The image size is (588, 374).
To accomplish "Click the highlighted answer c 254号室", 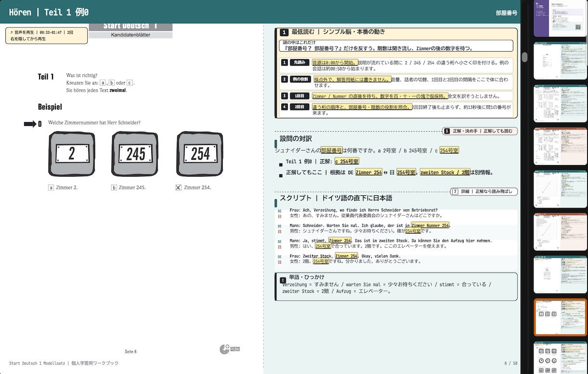I will click(x=347, y=161).
